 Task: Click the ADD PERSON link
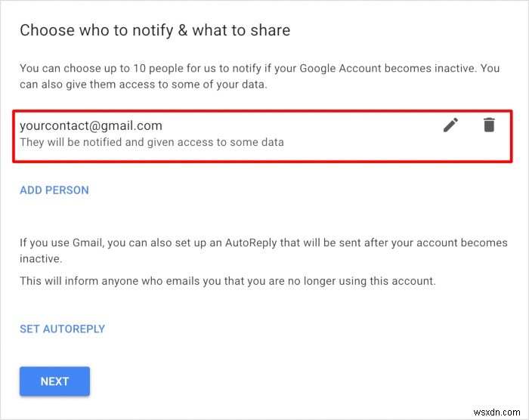(54, 190)
